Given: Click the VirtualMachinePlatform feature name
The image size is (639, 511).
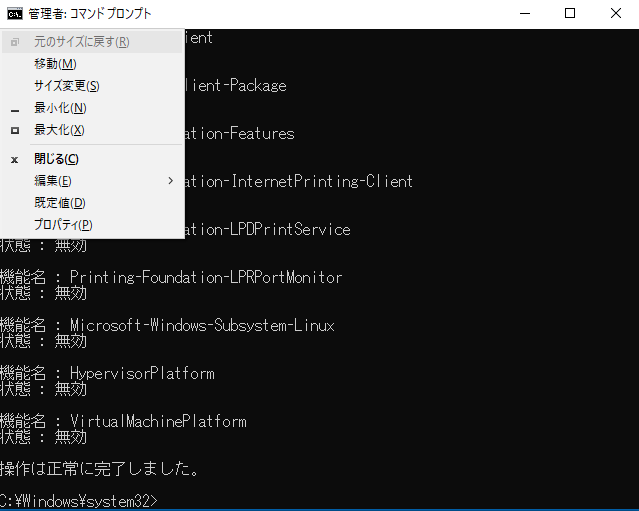Looking at the screenshot, I should tap(158, 421).
